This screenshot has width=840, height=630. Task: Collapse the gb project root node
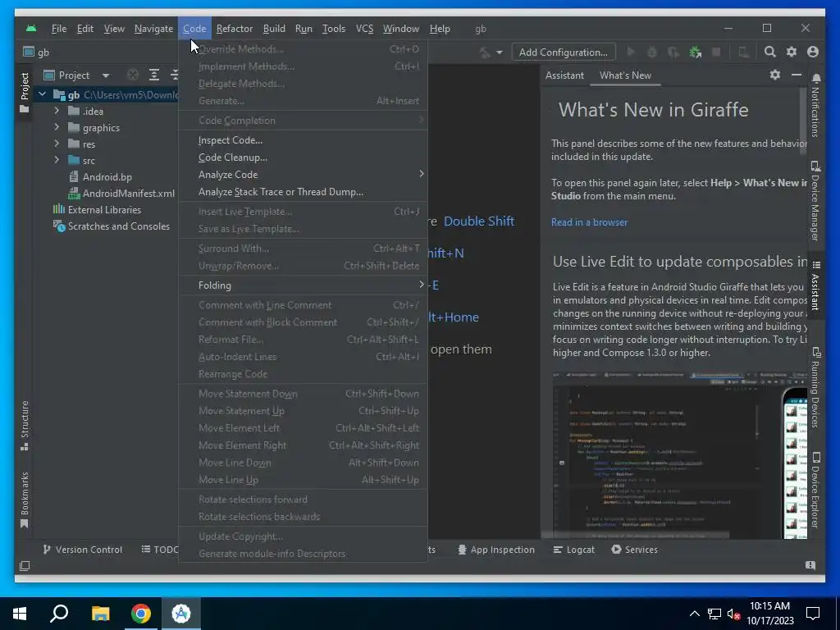tap(42, 95)
